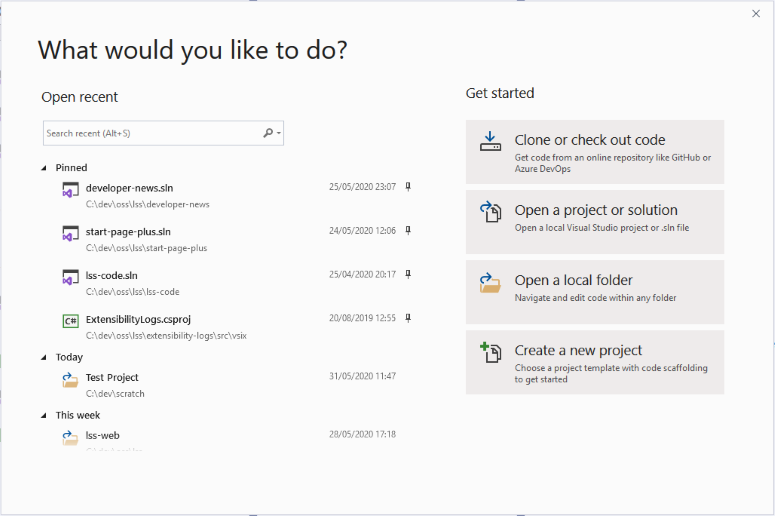This screenshot has height=516, width=775.
Task: Collapse the Pinned group
Action: click(x=44, y=168)
